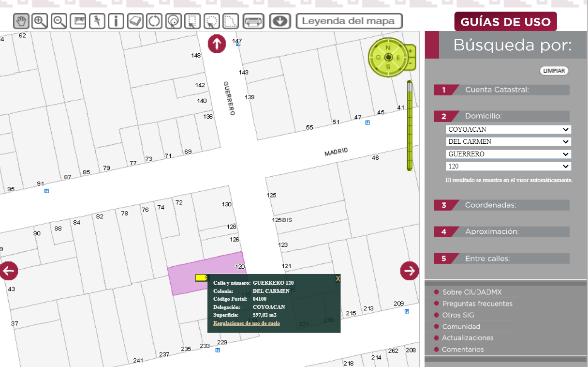
Task: Click the printer icon to print map
Action: point(254,21)
